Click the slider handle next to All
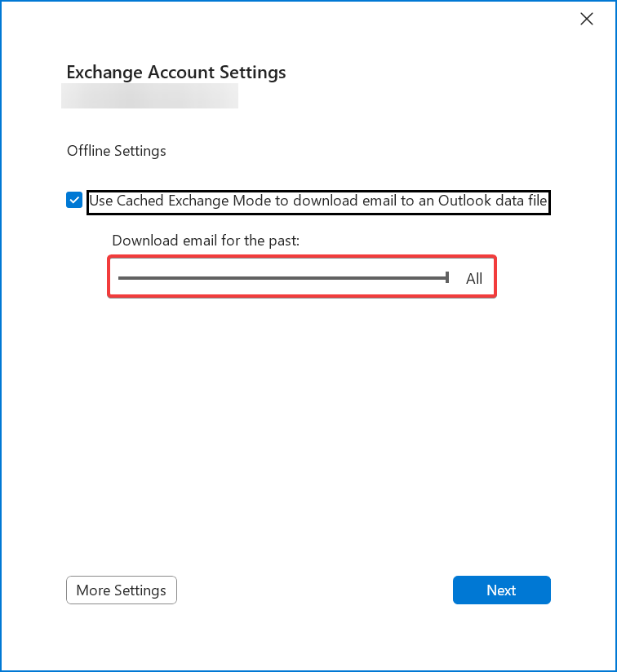 click(x=447, y=278)
